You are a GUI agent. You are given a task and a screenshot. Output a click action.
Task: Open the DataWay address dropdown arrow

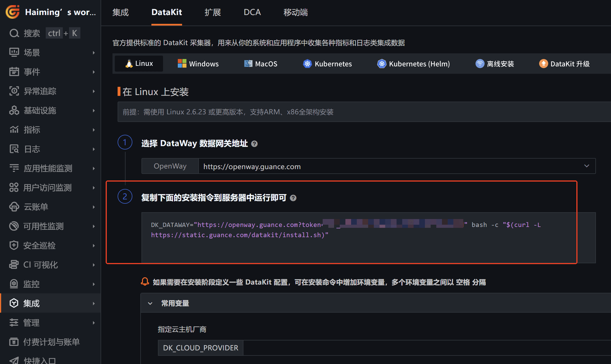587,166
